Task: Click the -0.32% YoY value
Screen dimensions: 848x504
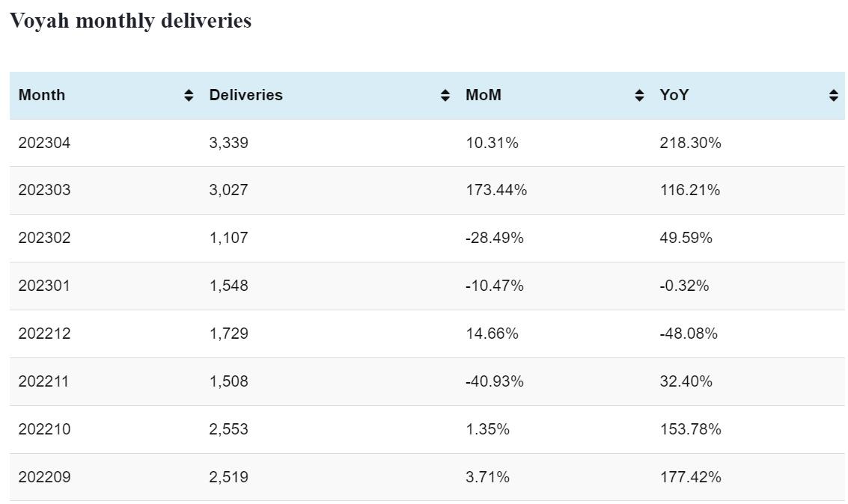Action: (684, 286)
